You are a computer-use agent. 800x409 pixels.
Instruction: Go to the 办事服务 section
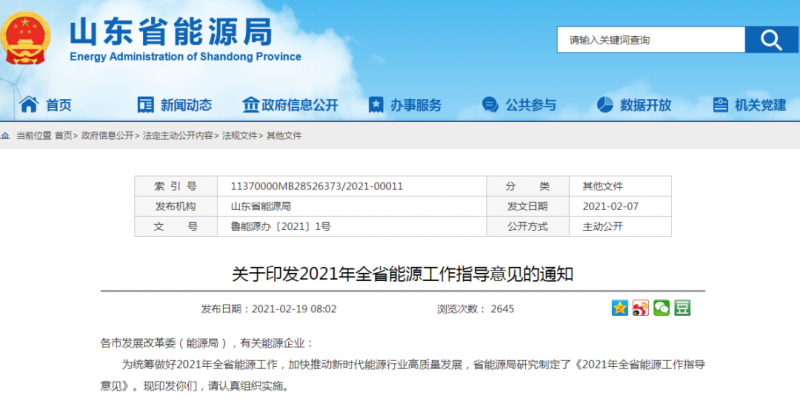414,105
